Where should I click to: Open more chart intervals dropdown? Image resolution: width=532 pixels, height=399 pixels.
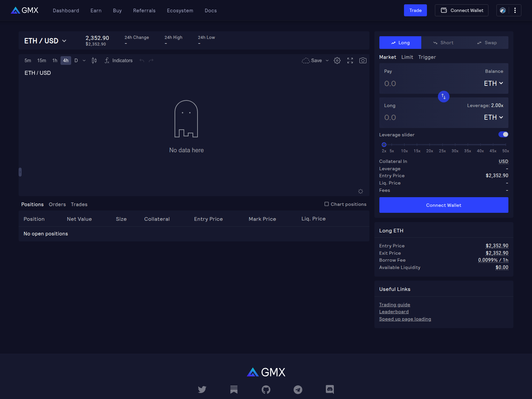pyautogui.click(x=84, y=61)
